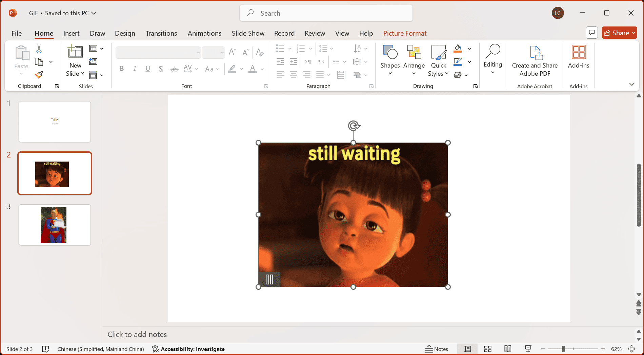Expand the Paste dropdown arrow
Screen dimensions: 644x355
[x=21, y=74]
